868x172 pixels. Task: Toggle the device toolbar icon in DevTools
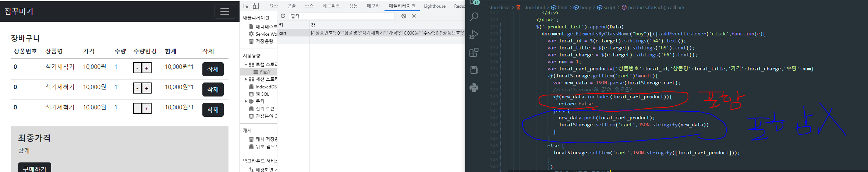coord(256,6)
